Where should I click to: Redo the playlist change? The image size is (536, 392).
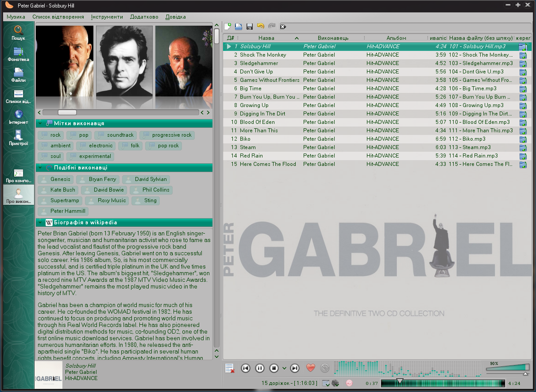pyautogui.click(x=272, y=27)
